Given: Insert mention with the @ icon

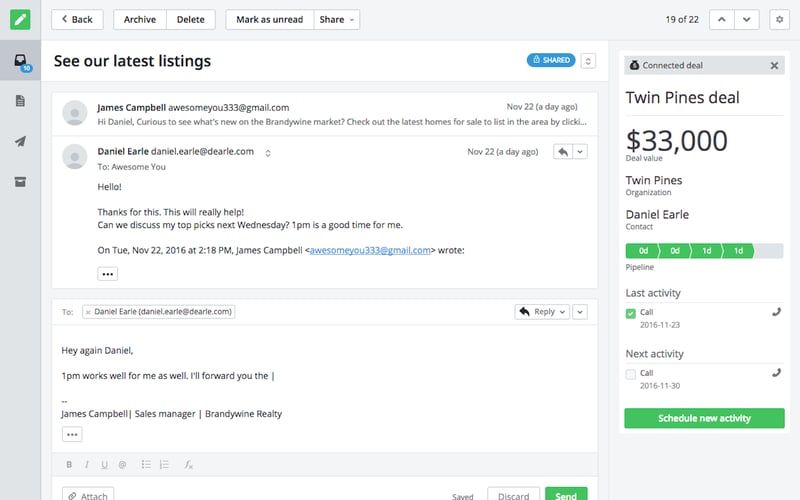Looking at the screenshot, I should click(122, 464).
